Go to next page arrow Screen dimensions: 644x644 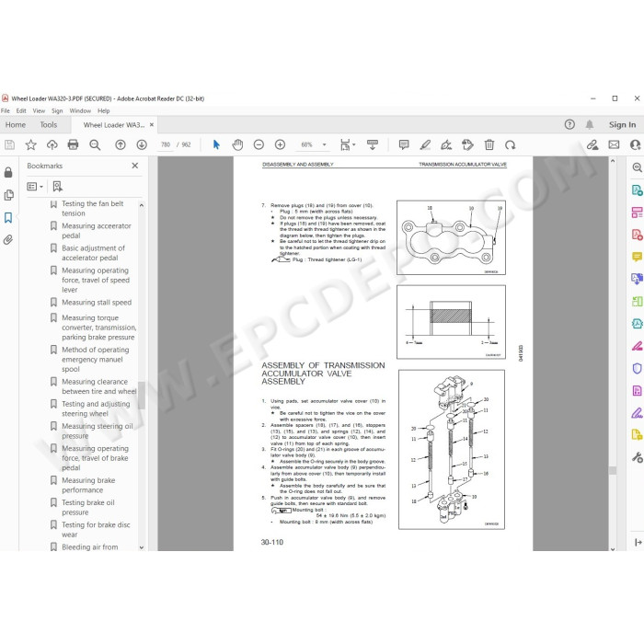point(142,144)
